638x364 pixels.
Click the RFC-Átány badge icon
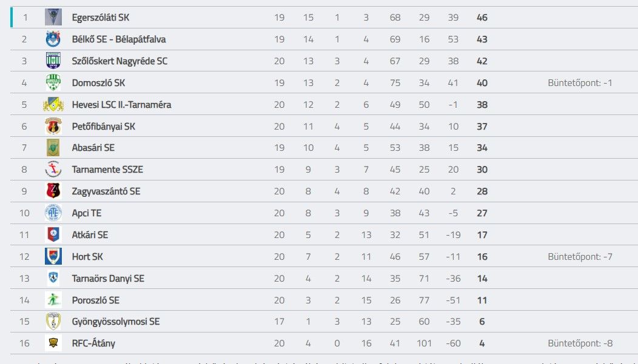[53, 343]
